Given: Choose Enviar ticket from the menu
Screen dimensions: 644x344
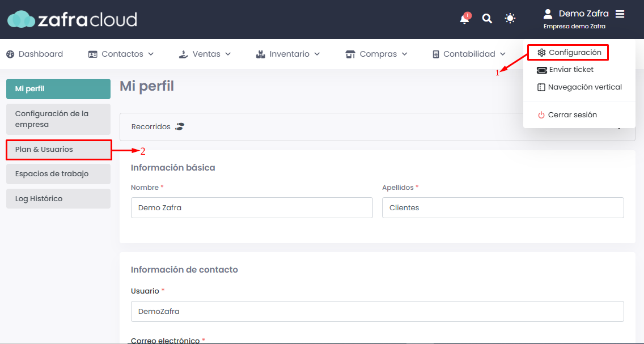Looking at the screenshot, I should [x=565, y=70].
